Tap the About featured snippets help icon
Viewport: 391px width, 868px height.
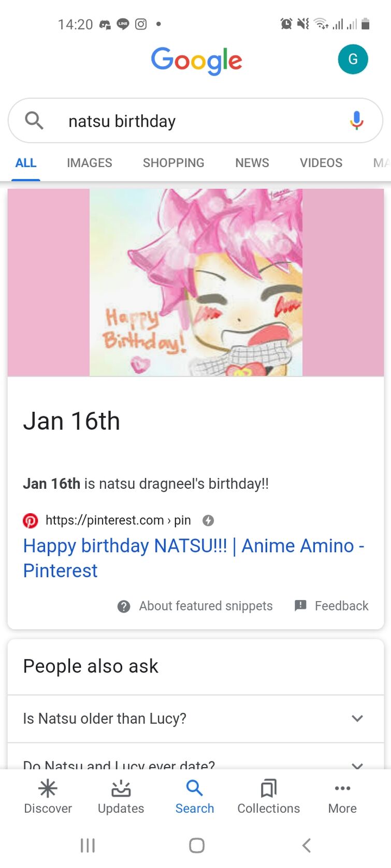coord(124,606)
